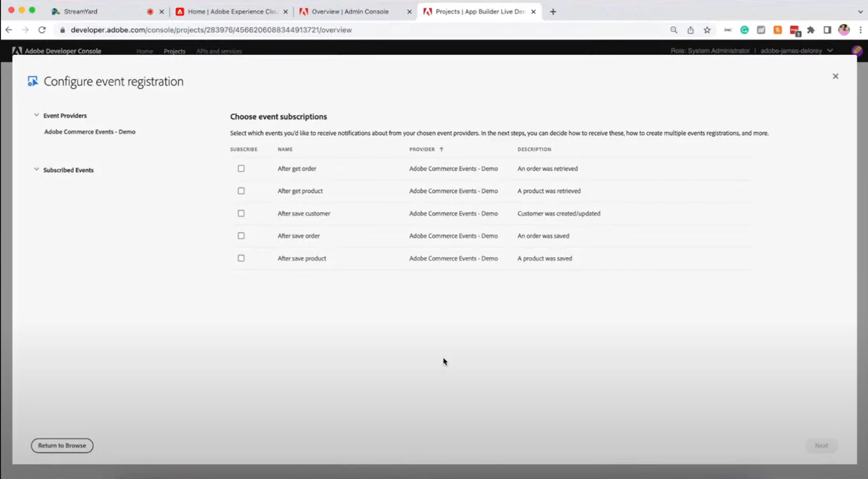This screenshot has height=479, width=868.
Task: Click An order was retrieved description
Action: tap(547, 169)
